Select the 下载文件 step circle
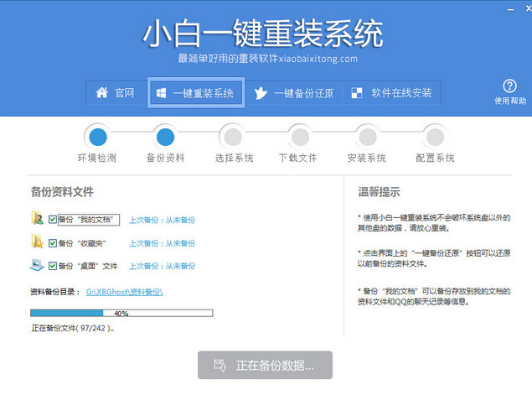Image resolution: width=532 pixels, height=395 pixels. coord(299,136)
